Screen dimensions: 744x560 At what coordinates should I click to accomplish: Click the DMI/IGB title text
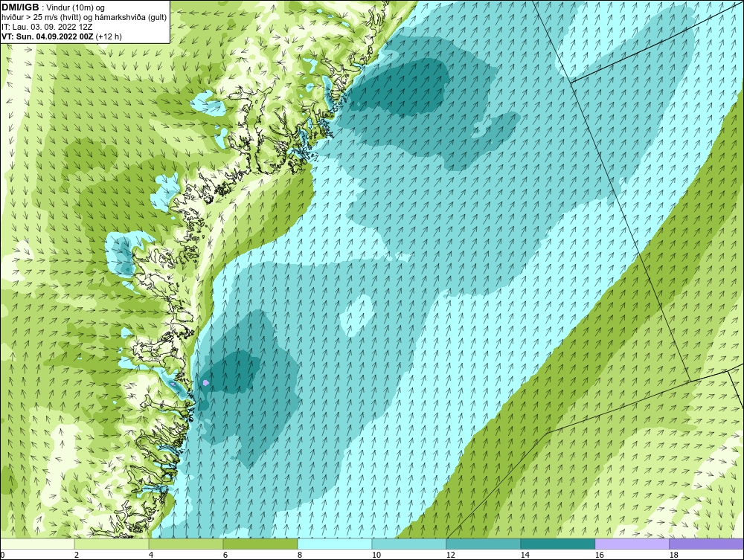coord(20,7)
